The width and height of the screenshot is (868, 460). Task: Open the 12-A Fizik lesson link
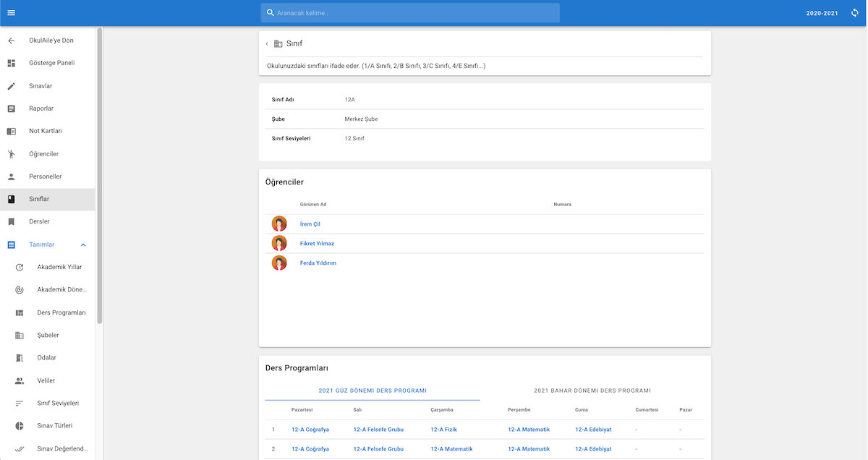(443, 430)
